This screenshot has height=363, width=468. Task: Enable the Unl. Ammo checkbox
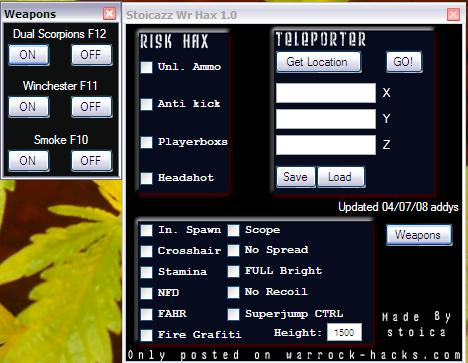(146, 67)
